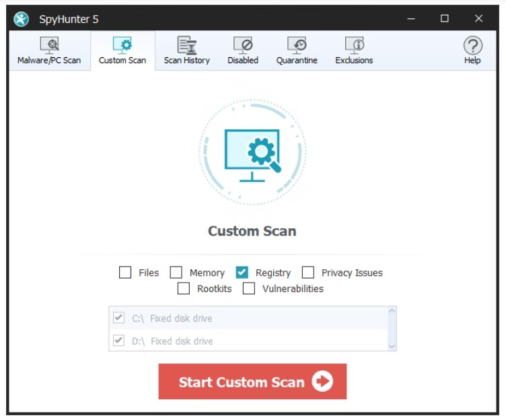Click the arrow icon on Start Custom Scan
The height and width of the screenshot is (420, 506).
tap(322, 382)
